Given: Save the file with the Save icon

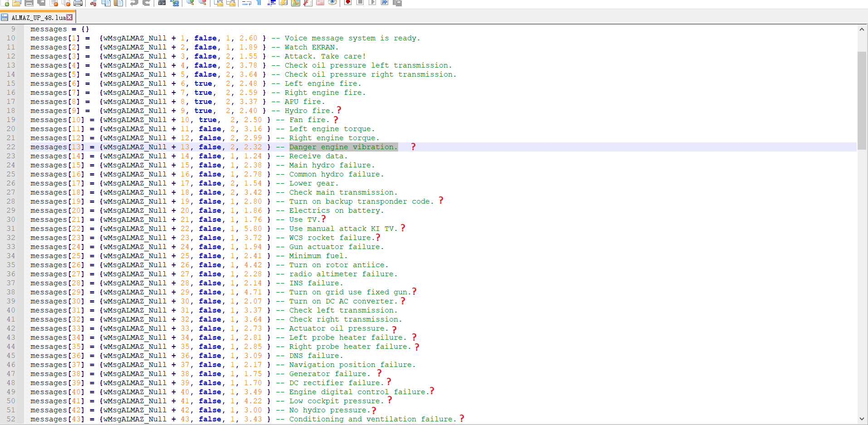Looking at the screenshot, I should [29, 3].
